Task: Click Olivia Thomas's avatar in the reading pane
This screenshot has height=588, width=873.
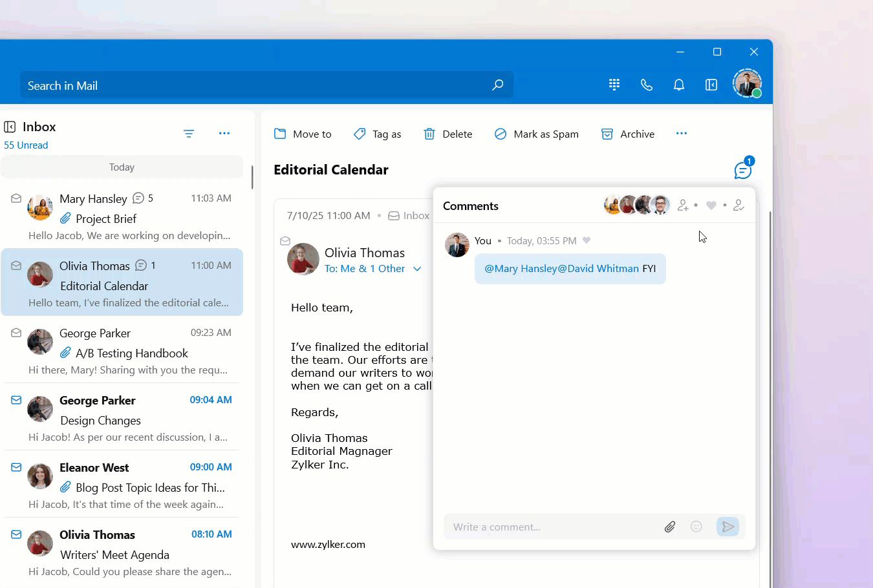Action: pyautogui.click(x=303, y=259)
